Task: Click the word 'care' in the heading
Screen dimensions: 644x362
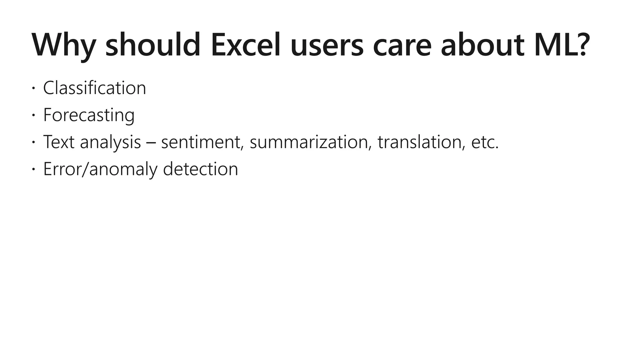Action: click(x=402, y=45)
